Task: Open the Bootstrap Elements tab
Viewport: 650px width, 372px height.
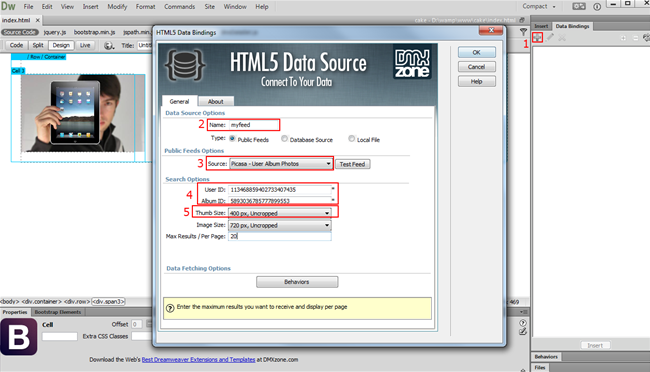Action: (58, 312)
